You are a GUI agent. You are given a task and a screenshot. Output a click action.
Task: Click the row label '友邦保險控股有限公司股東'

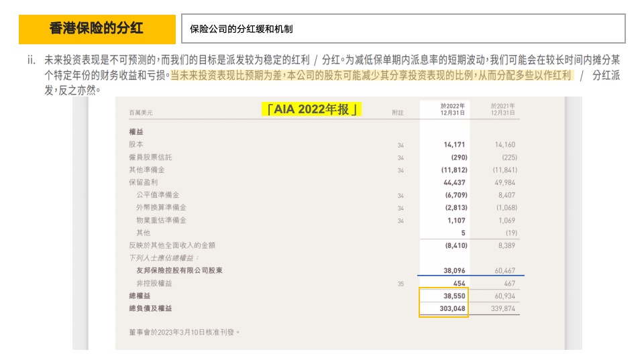(x=179, y=270)
